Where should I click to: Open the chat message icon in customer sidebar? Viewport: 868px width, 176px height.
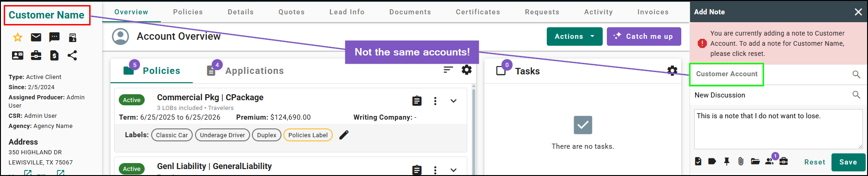pos(54,37)
